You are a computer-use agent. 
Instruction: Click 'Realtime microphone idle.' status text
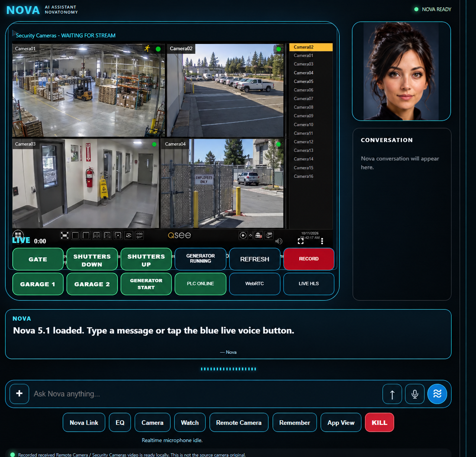pyautogui.click(x=172, y=440)
